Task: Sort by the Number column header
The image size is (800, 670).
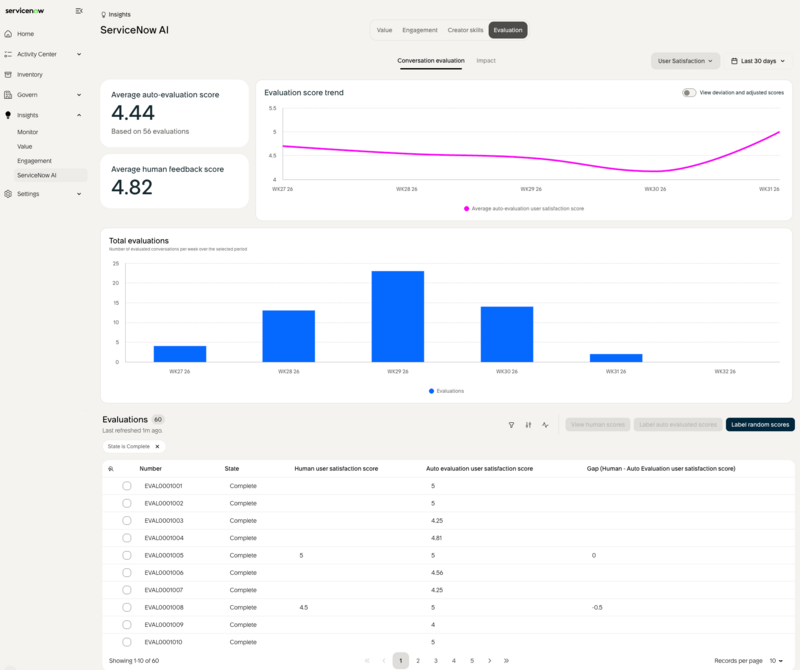Action: (x=151, y=468)
